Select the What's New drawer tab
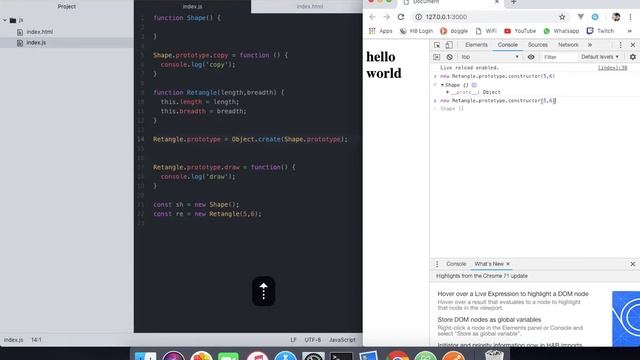 tap(489, 264)
